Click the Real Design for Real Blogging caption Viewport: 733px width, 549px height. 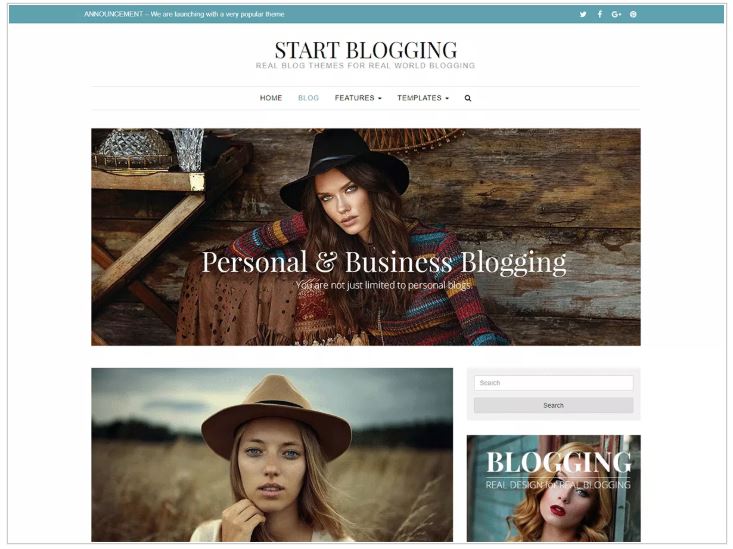(558, 485)
